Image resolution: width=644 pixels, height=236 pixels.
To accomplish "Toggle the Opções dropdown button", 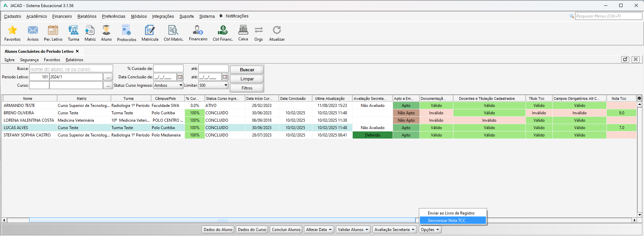I will (430, 230).
